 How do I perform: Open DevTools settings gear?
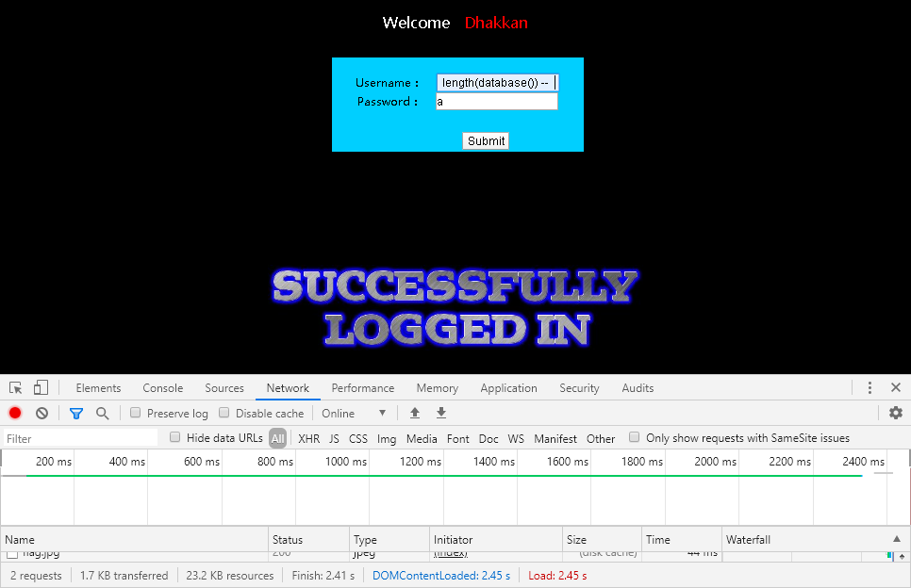tap(895, 413)
